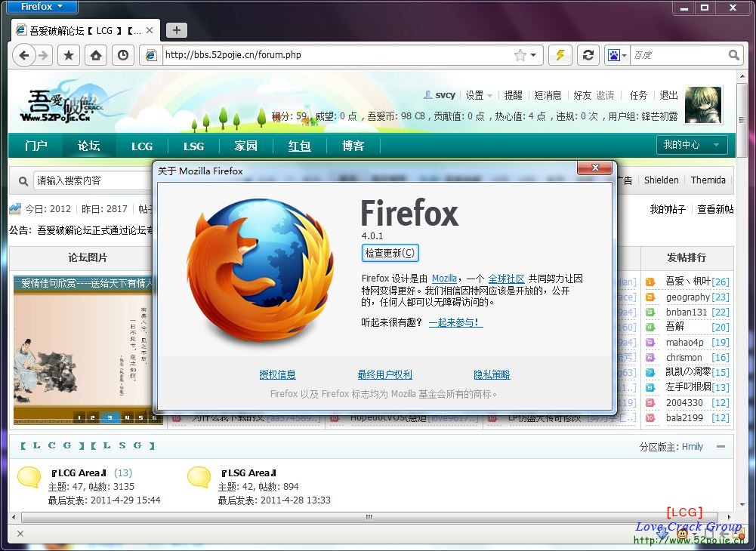The image size is (756, 551).
Task: Click the speech bubble icon for LSG Area
Action: tap(199, 477)
